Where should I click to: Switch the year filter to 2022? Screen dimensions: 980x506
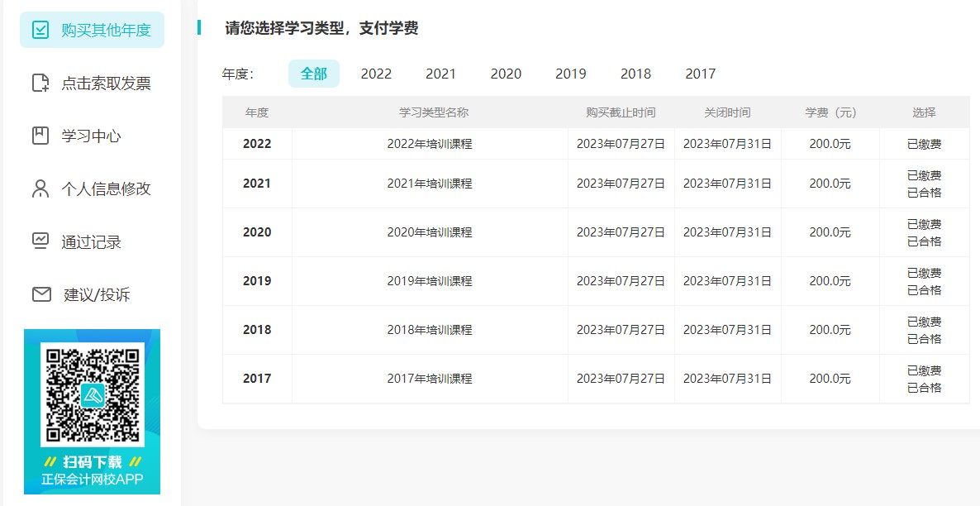pyautogui.click(x=376, y=74)
